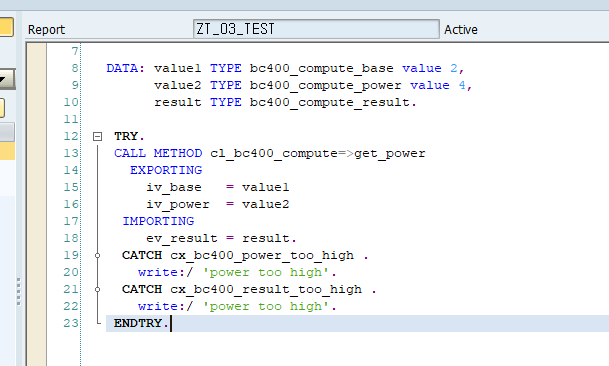Click 'cx_bc400_power_too_high' on line 19
609x366 pixels.
coord(262,255)
